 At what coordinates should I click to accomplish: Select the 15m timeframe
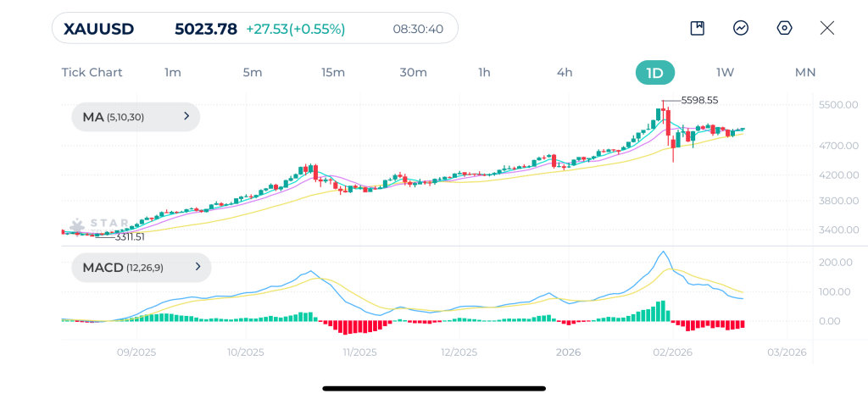coord(332,73)
